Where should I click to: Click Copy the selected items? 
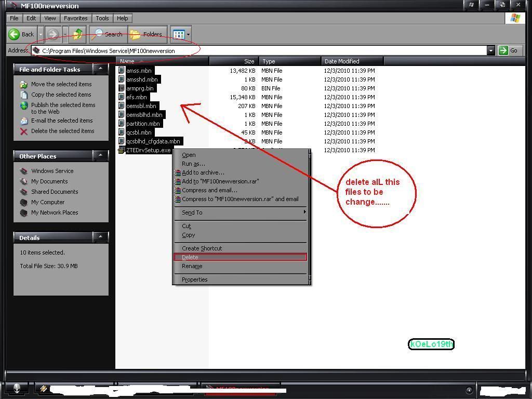click(61, 95)
